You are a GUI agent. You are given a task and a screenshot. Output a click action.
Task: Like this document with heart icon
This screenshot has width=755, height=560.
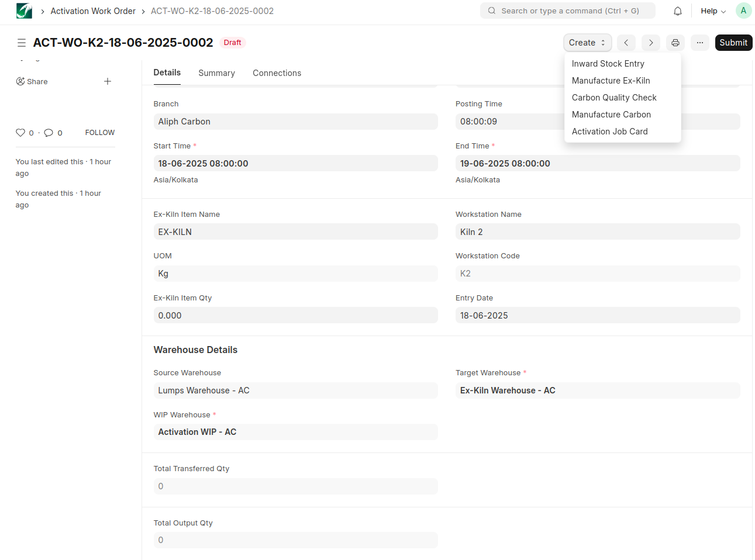[20, 133]
